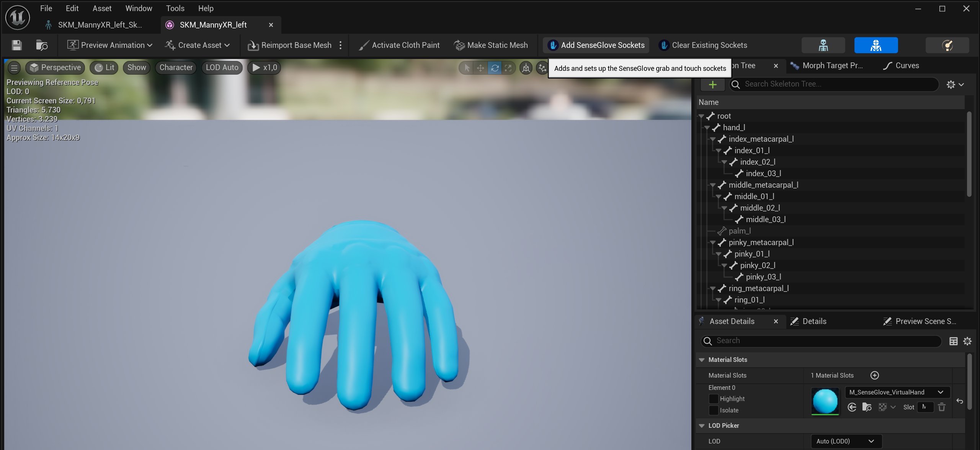The image size is (980, 450).
Task: Enable the Isolate checkbox for Element 0
Action: click(713, 410)
